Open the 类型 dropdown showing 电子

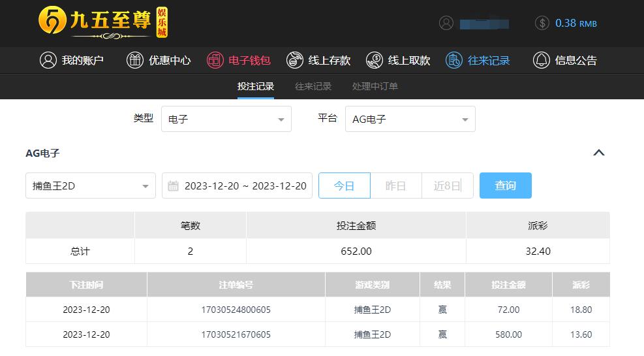click(x=226, y=119)
